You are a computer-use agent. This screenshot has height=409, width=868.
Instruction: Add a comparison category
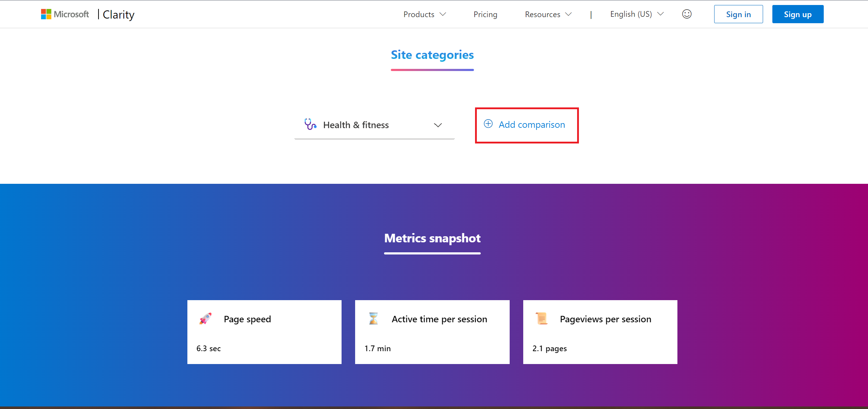pyautogui.click(x=532, y=125)
